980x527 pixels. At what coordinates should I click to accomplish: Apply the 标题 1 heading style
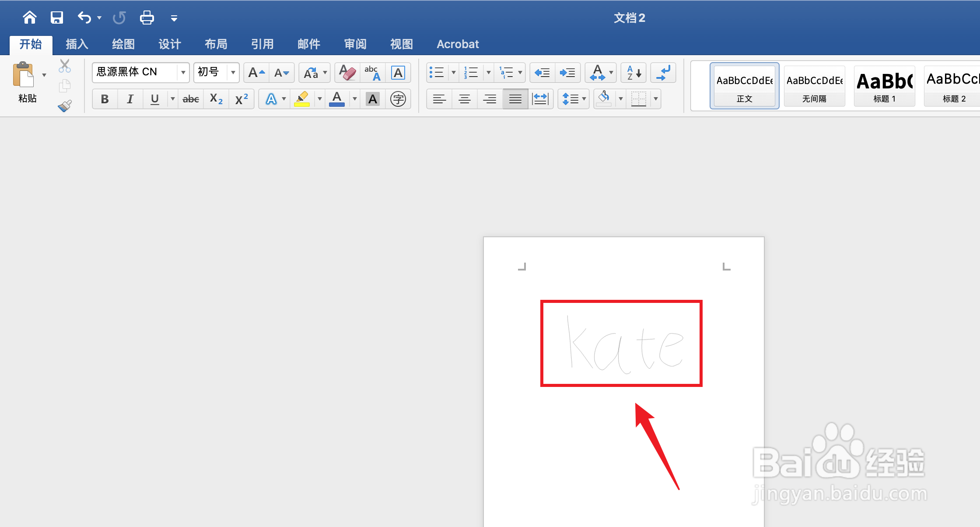coord(884,86)
